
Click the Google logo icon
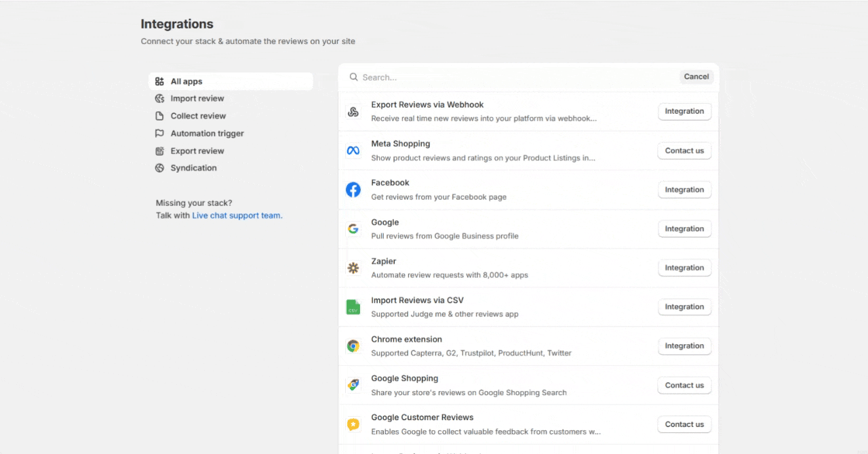pyautogui.click(x=353, y=229)
